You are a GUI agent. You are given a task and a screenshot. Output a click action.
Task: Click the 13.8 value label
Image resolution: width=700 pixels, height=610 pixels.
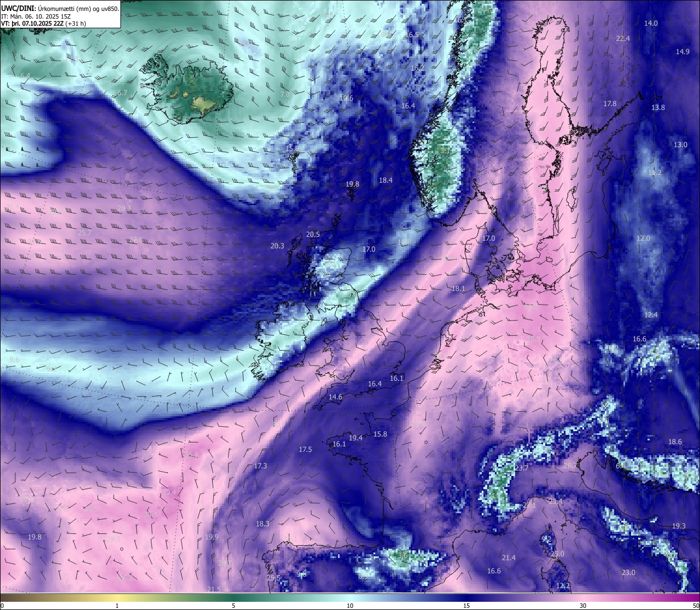[x=658, y=108]
